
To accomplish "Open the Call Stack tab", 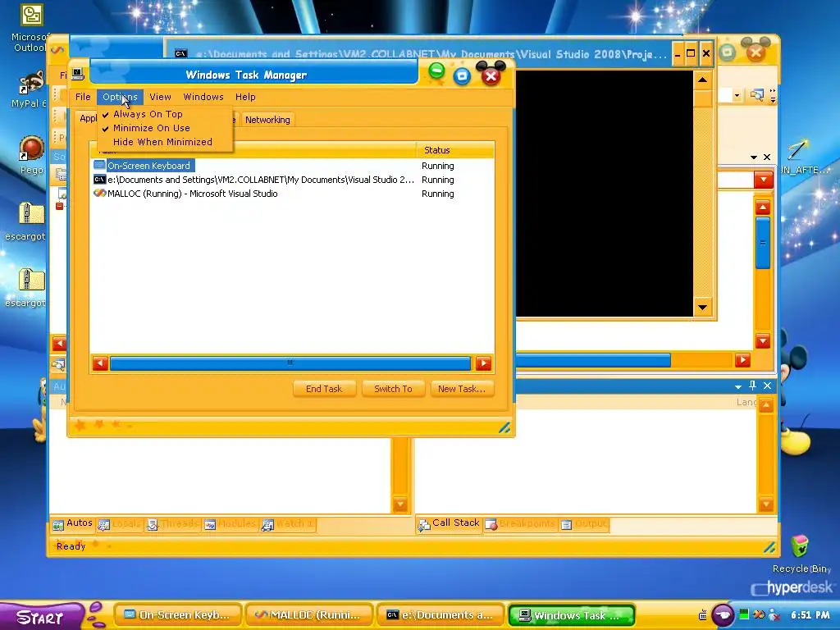I will coord(449,524).
